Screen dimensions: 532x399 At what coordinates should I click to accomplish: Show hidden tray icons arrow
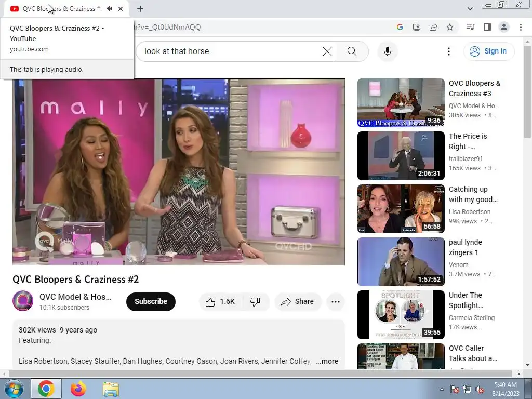tap(442, 389)
